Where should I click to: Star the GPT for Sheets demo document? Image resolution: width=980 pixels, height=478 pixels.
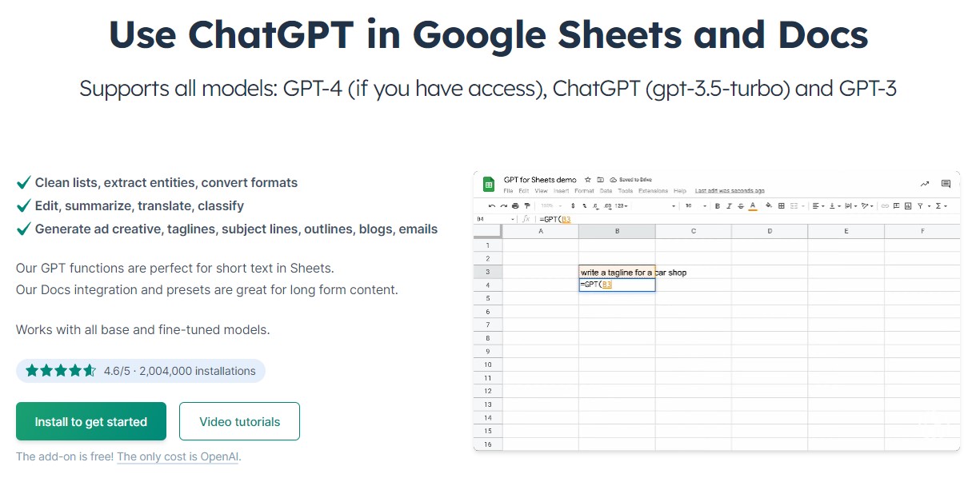coord(588,180)
